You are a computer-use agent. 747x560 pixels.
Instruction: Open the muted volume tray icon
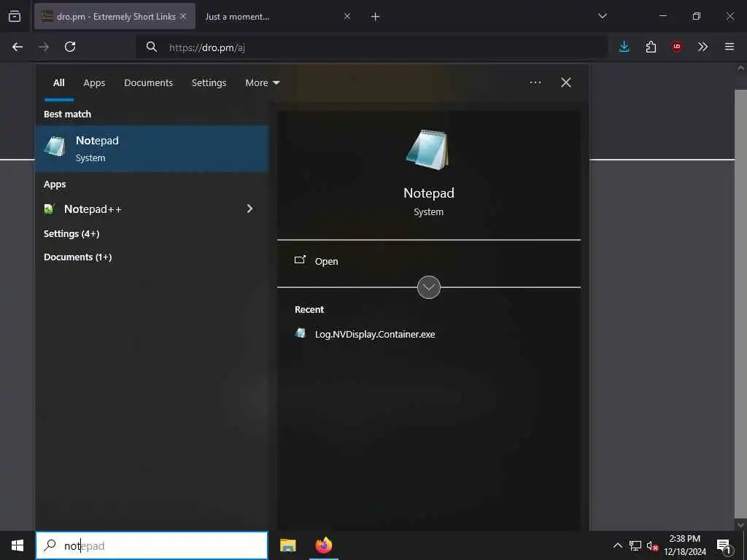652,545
